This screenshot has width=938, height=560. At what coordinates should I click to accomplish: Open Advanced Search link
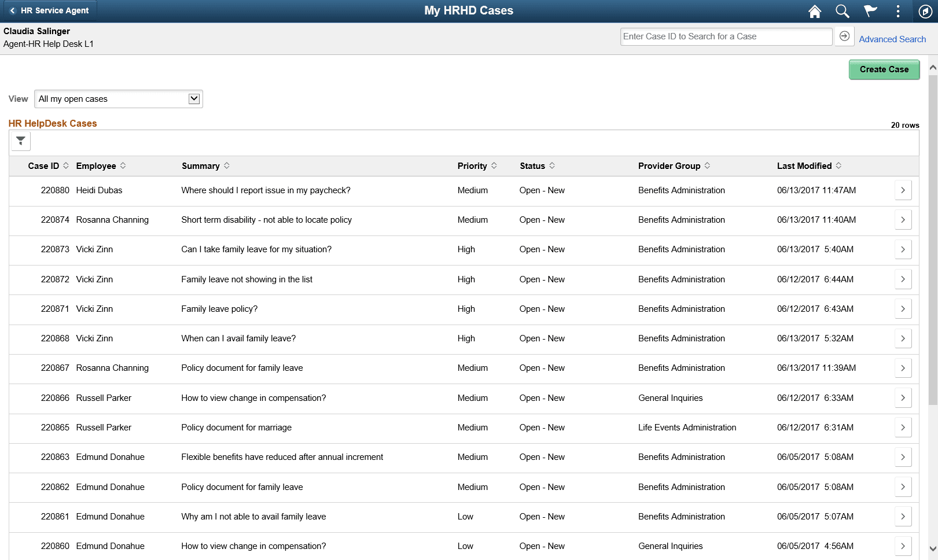(x=892, y=39)
